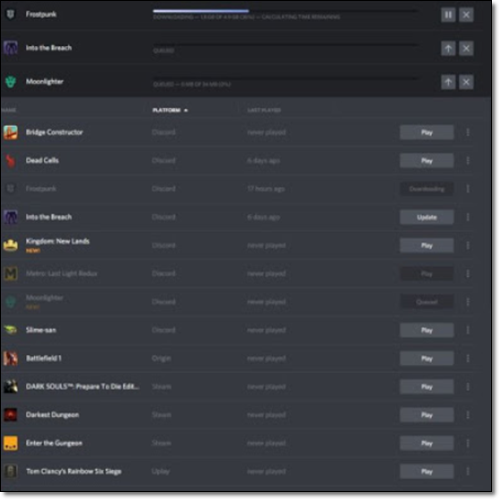Play Darkest Dungeon
The width and height of the screenshot is (500, 500).
click(x=427, y=415)
